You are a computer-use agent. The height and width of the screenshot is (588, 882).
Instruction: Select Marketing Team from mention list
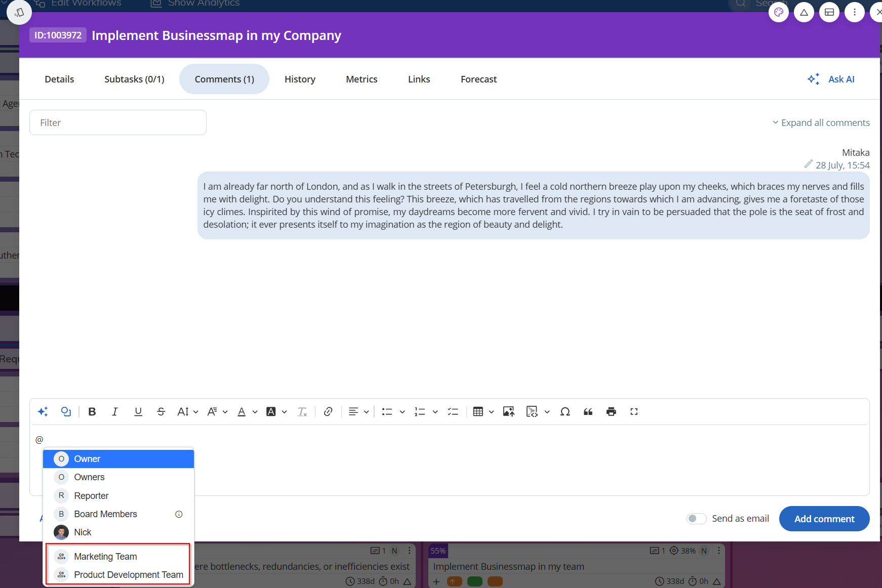105,557
